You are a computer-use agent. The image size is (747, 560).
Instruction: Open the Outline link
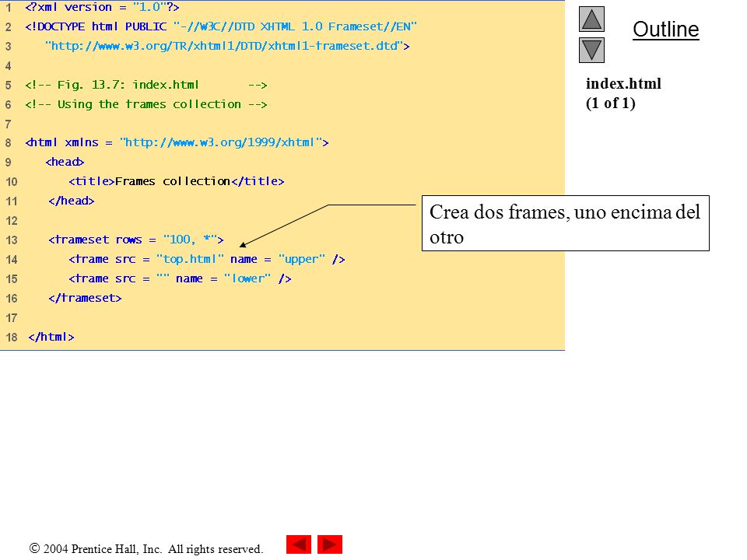(665, 30)
